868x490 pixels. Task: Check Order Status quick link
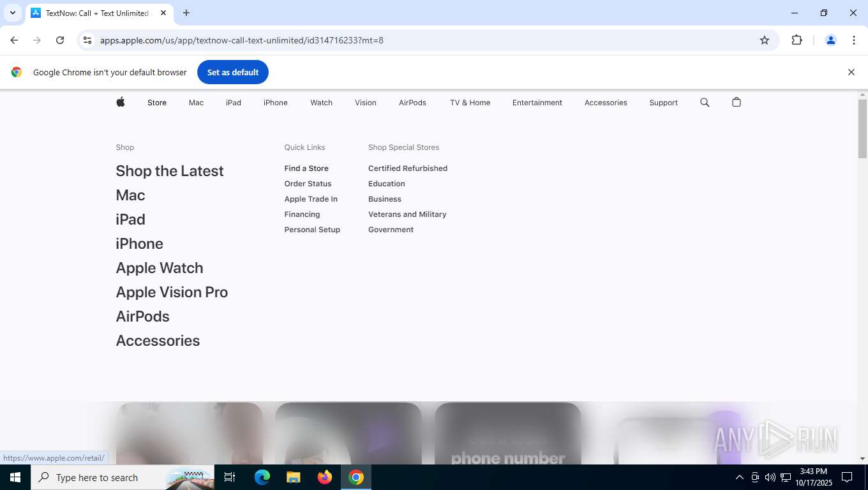[308, 184]
